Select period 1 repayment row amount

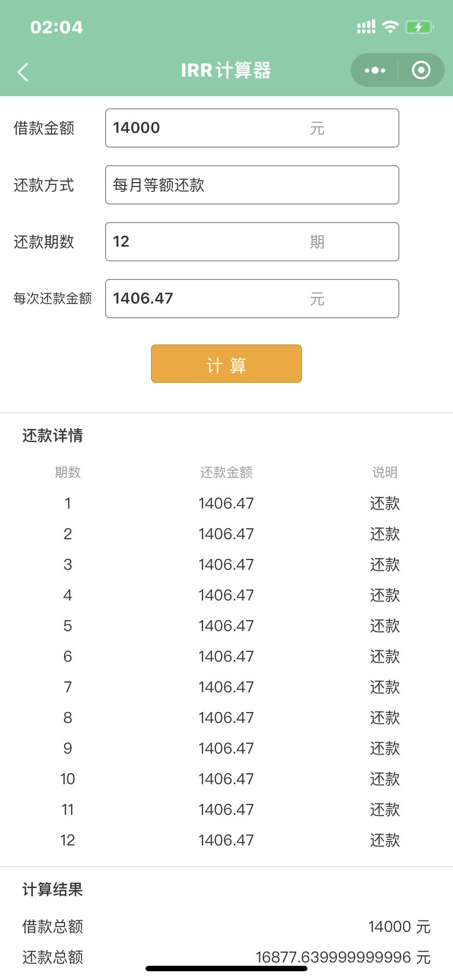226,503
